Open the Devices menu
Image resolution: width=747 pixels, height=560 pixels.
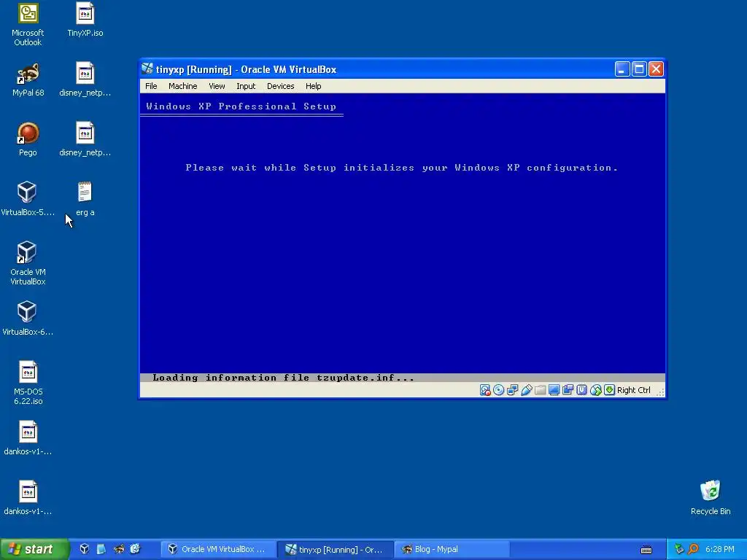point(281,86)
